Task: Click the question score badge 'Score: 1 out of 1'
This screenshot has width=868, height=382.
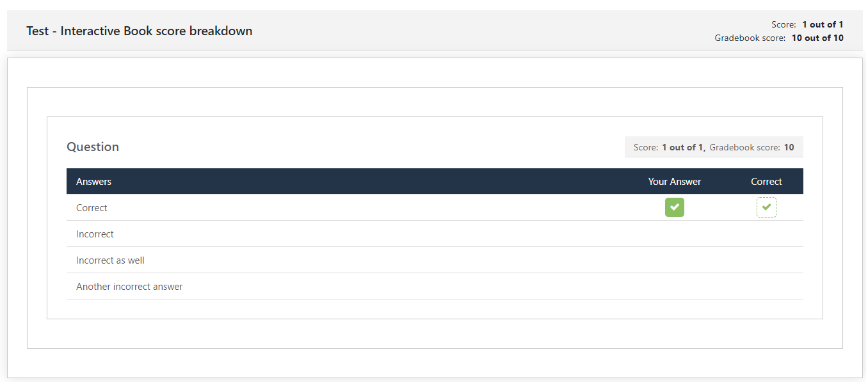Action: click(669, 147)
